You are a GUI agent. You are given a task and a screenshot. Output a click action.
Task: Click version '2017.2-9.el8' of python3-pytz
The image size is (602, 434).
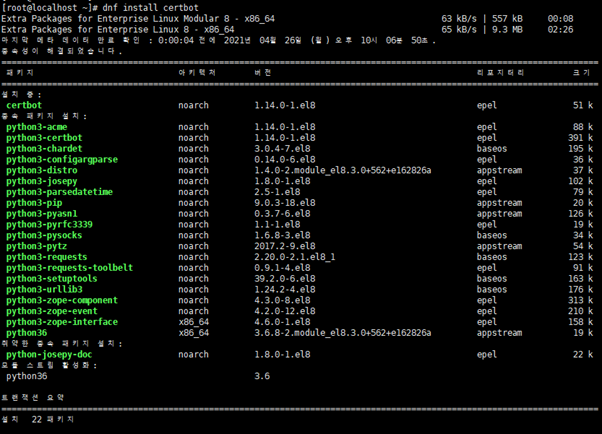[285, 246]
